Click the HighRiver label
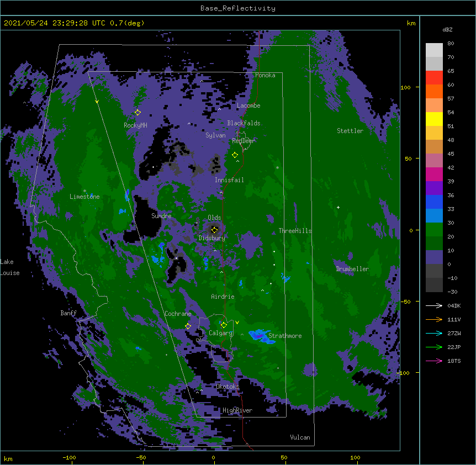This screenshot has width=476, height=465. [237, 410]
